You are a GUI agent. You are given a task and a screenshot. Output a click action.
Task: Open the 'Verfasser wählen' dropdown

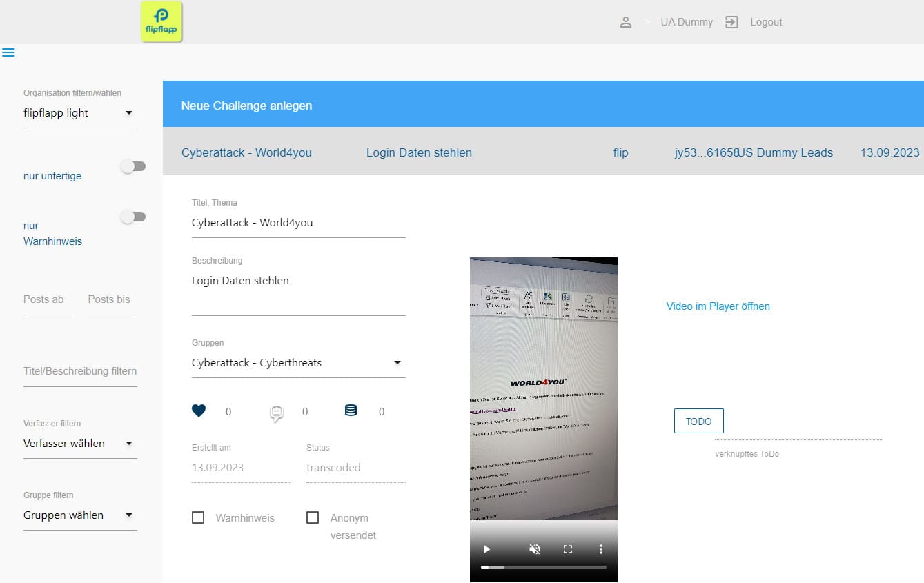80,444
